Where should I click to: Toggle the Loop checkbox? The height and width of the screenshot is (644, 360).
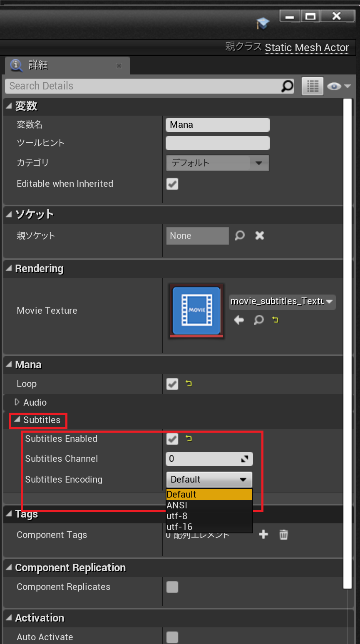172,384
